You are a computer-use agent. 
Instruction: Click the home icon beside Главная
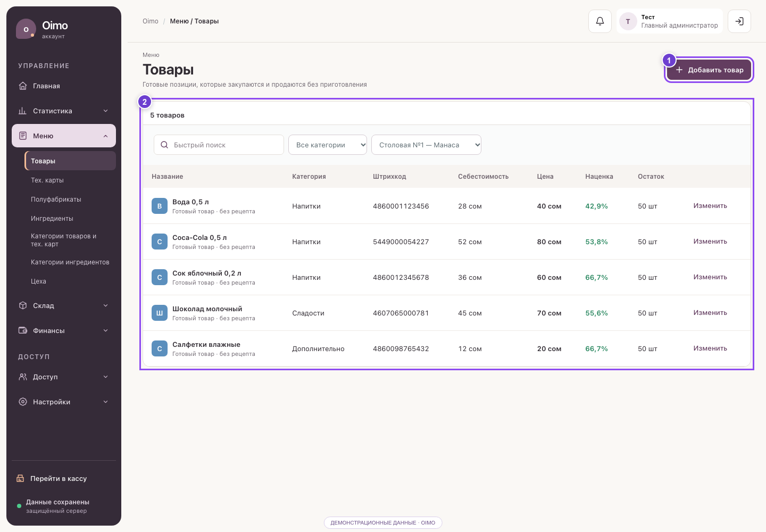pos(23,86)
